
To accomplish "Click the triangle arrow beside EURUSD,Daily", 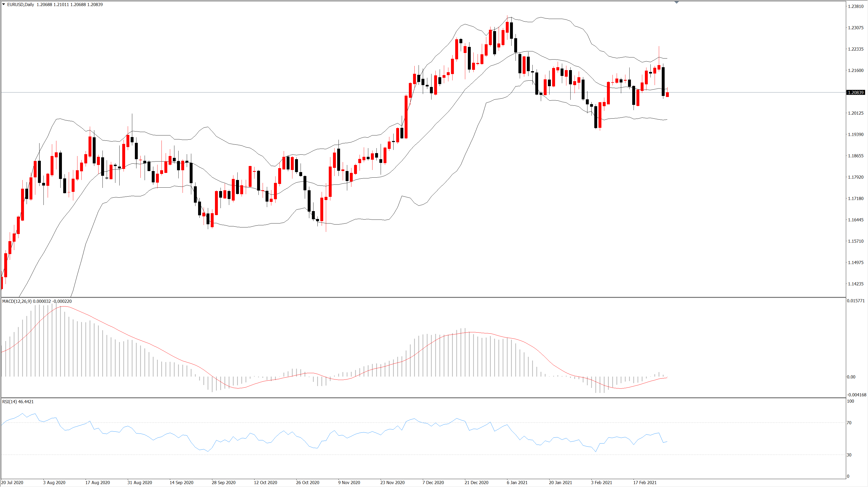I will pyautogui.click(x=4, y=4).
